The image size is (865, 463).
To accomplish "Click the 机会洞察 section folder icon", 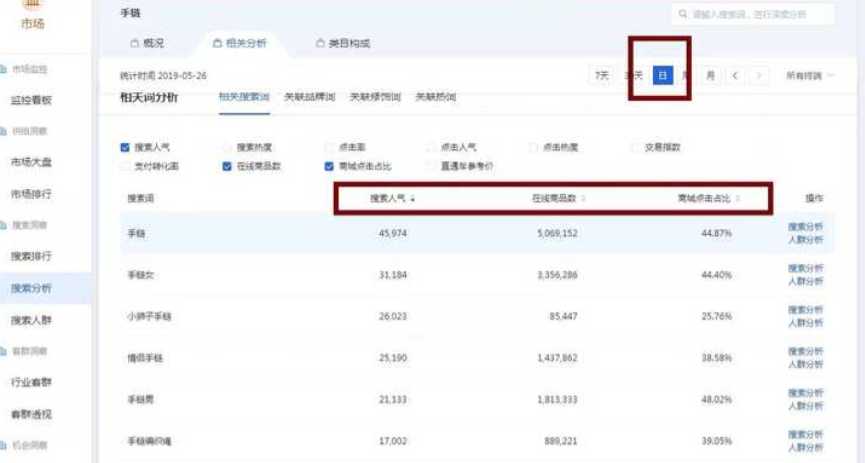I will click(x=3, y=445).
